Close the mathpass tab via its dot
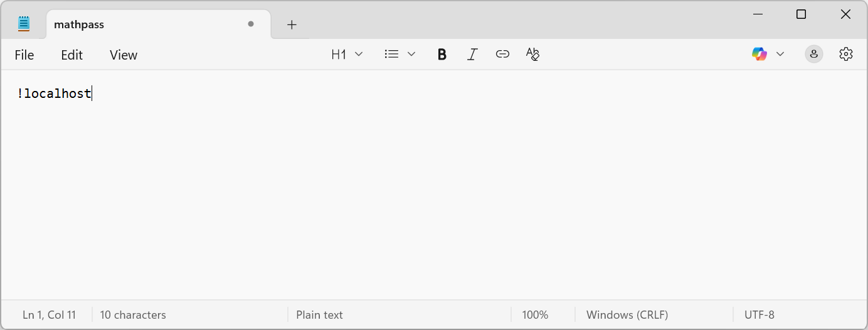 251,24
